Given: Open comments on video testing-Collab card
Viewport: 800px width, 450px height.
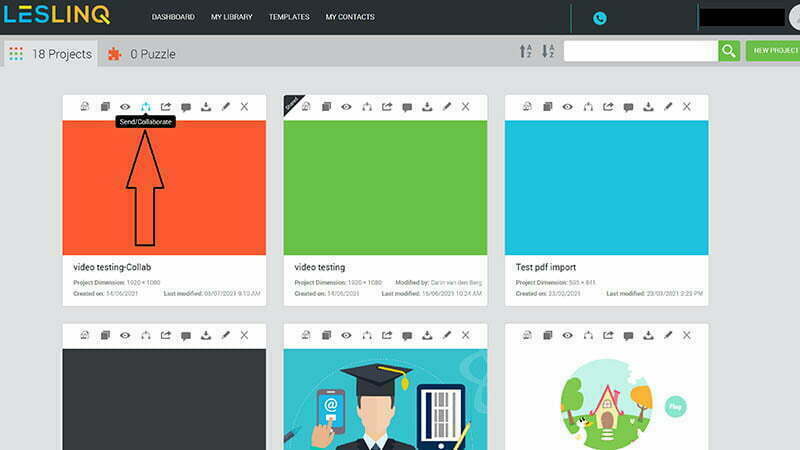Looking at the screenshot, I should tap(186, 107).
